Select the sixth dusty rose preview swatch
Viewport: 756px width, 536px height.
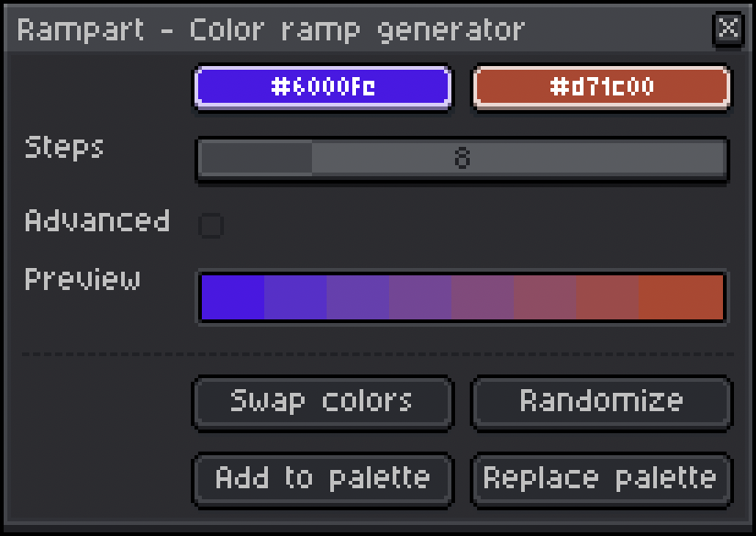545,297
